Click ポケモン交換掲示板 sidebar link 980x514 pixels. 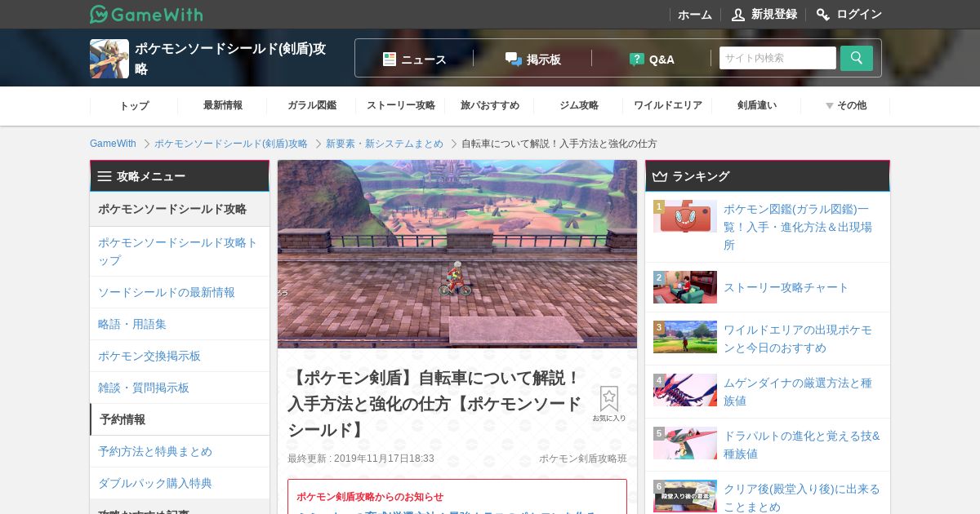[x=180, y=356]
